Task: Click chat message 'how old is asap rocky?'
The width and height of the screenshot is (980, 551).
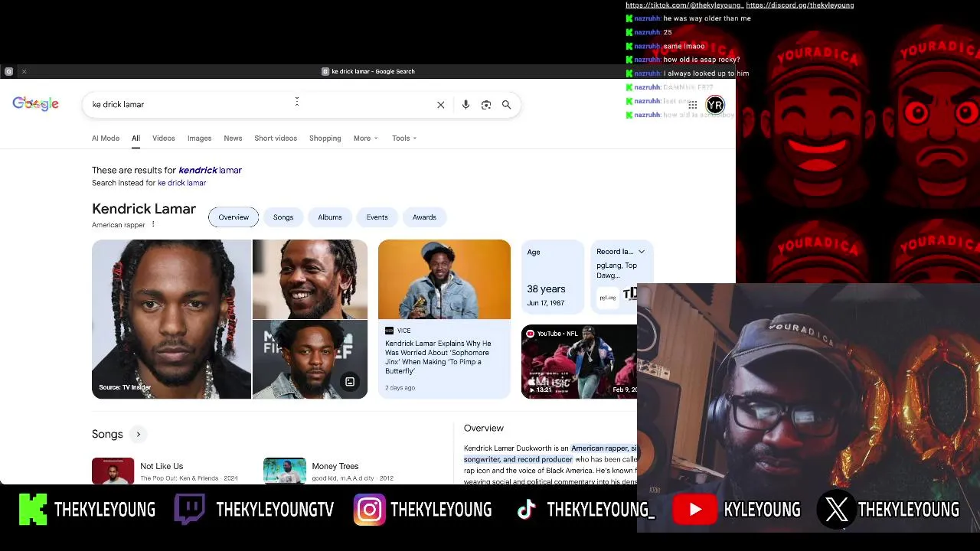Action: coord(701,60)
